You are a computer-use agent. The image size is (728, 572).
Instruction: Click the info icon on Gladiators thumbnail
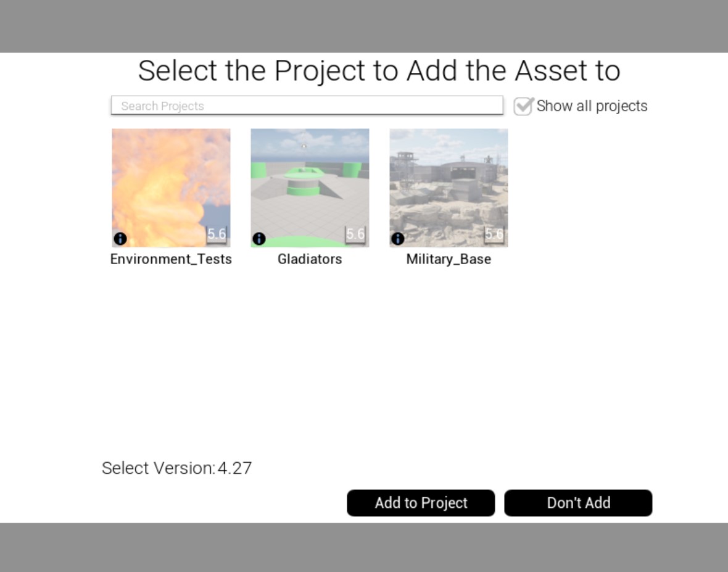tap(259, 239)
